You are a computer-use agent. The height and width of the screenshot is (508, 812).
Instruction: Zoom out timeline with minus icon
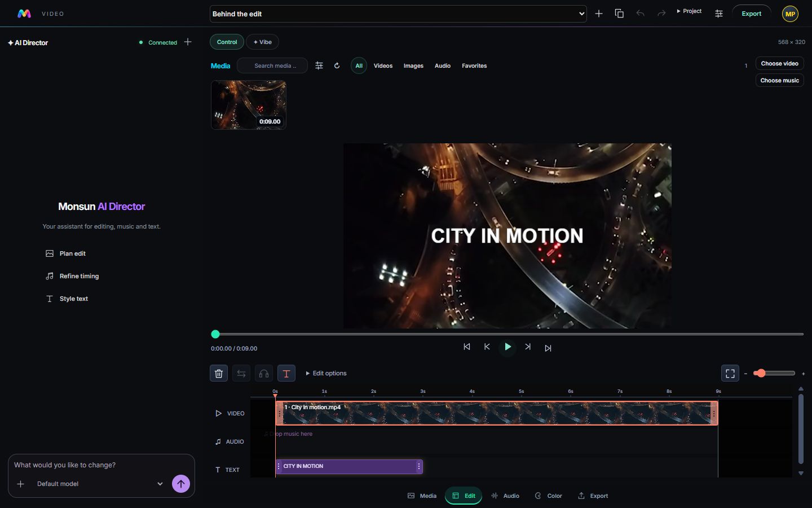coord(745,373)
